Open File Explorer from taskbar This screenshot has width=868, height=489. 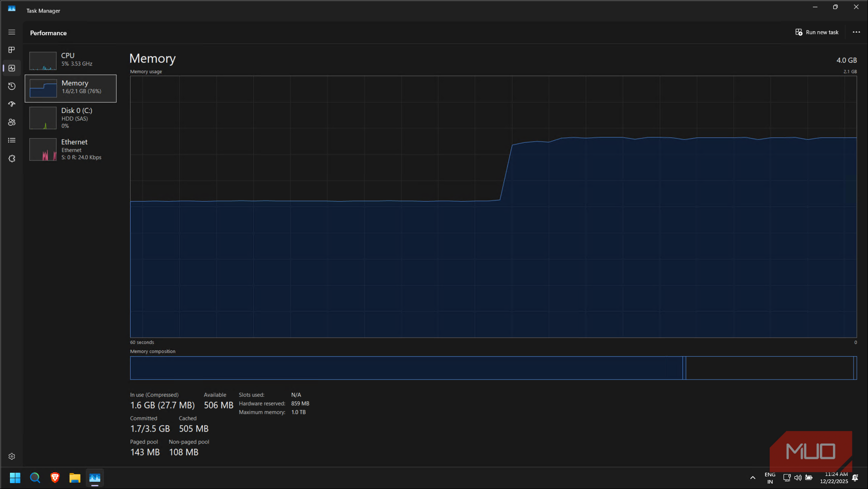tap(75, 478)
